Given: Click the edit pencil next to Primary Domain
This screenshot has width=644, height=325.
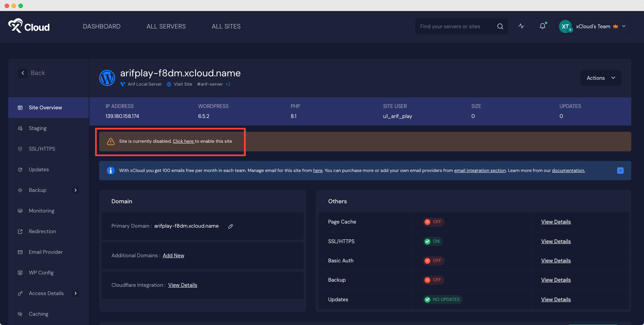Looking at the screenshot, I should point(230,226).
